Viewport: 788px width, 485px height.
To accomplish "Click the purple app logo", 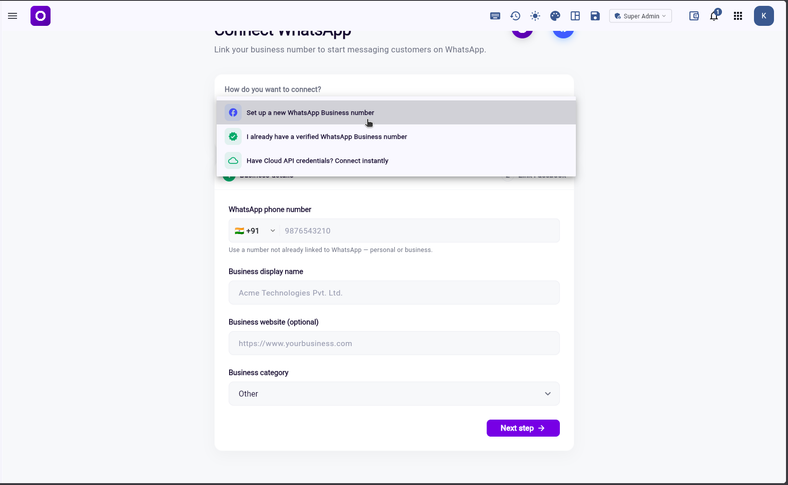I will (x=40, y=16).
